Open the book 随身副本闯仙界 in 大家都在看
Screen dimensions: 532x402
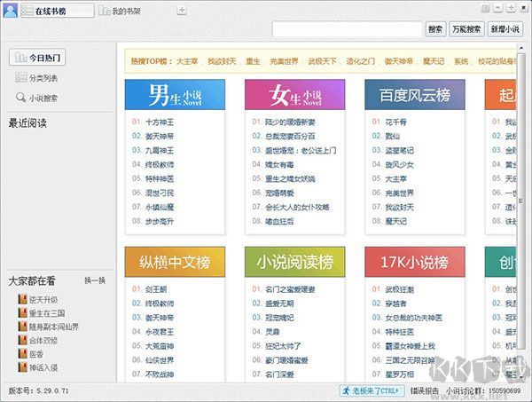pos(49,327)
